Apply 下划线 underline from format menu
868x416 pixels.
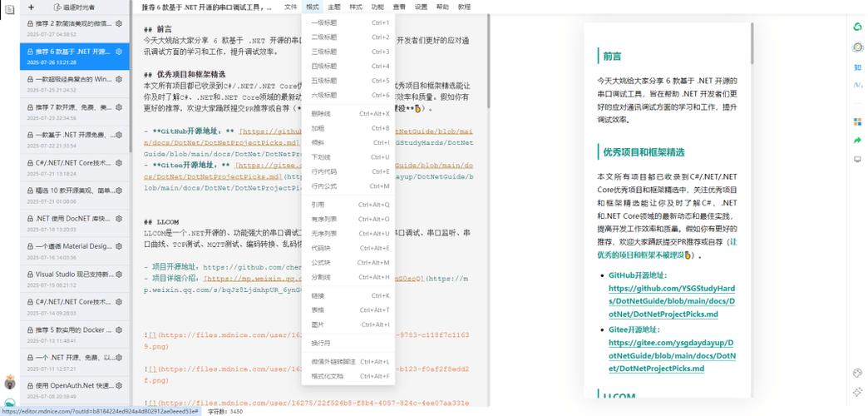(348, 156)
